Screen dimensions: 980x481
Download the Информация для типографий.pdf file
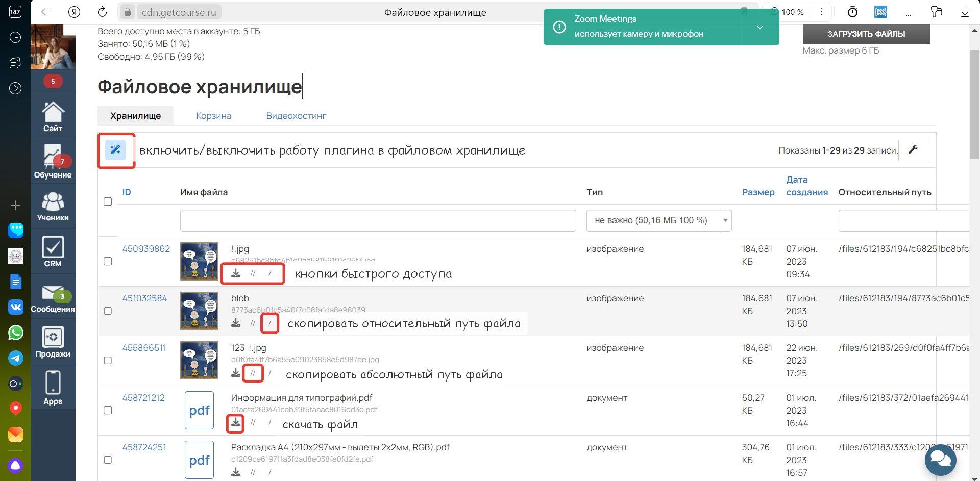[235, 423]
